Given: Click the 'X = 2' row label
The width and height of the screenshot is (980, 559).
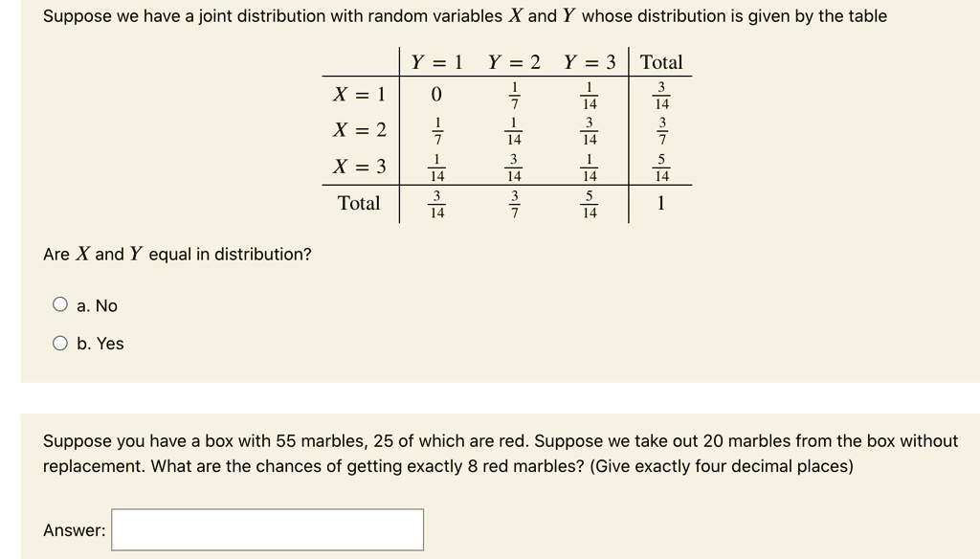Looking at the screenshot, I should [x=358, y=130].
